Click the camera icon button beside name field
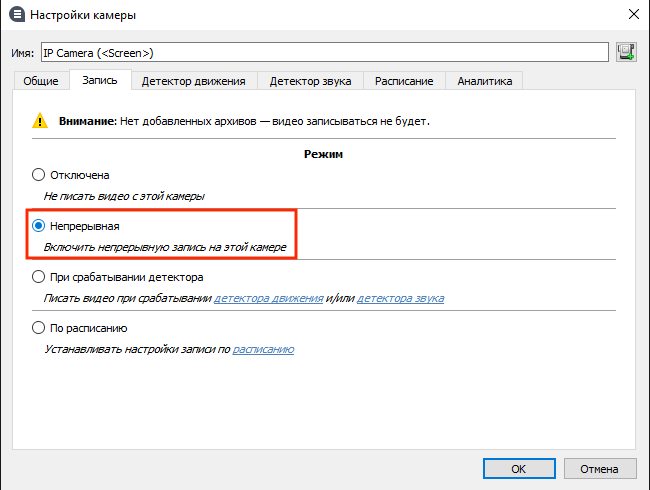 coord(627,52)
